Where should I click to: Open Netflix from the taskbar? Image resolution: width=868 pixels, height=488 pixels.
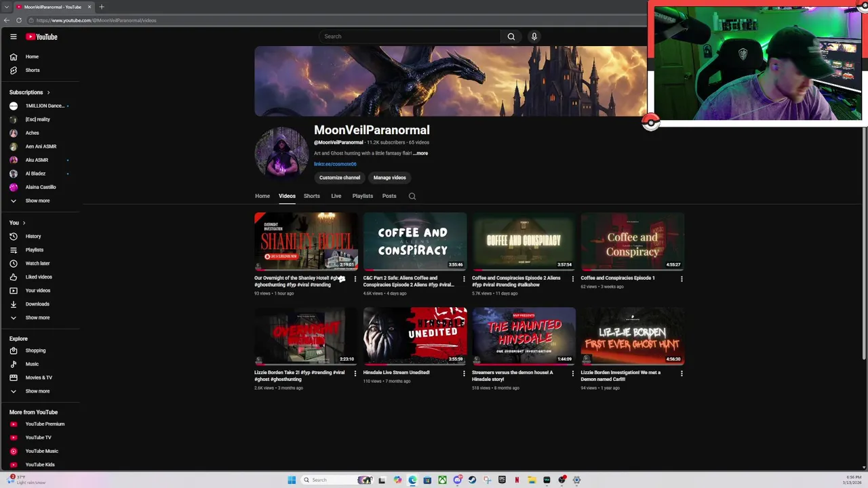point(517,480)
